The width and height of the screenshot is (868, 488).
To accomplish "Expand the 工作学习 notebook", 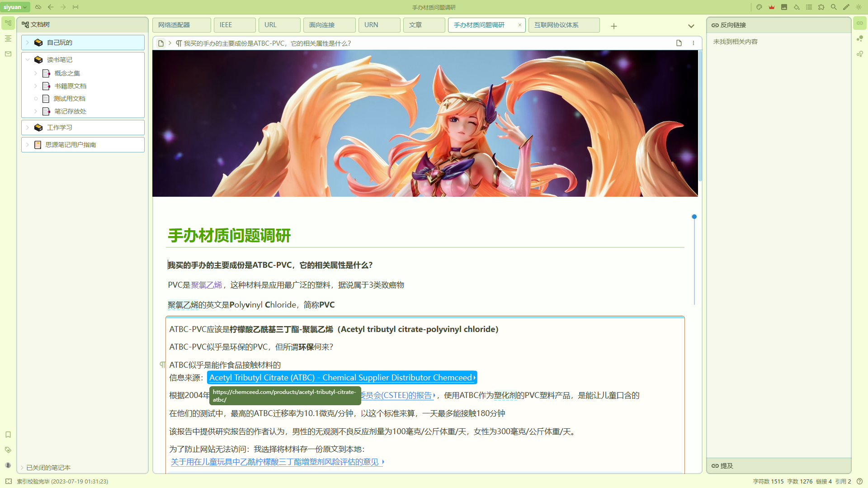I will pyautogui.click(x=28, y=128).
